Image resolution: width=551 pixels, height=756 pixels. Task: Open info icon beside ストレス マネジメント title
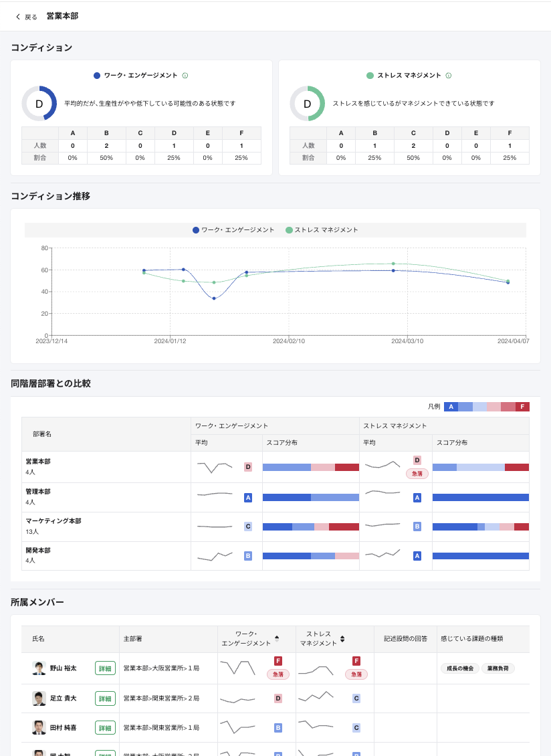[448, 76]
